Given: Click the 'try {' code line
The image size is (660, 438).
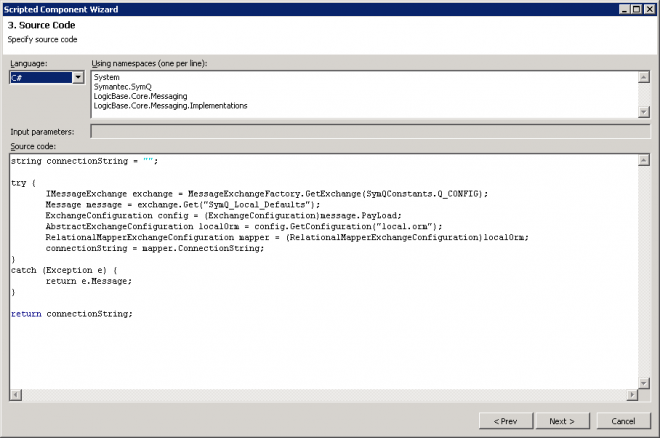Looking at the screenshot, I should [x=23, y=183].
